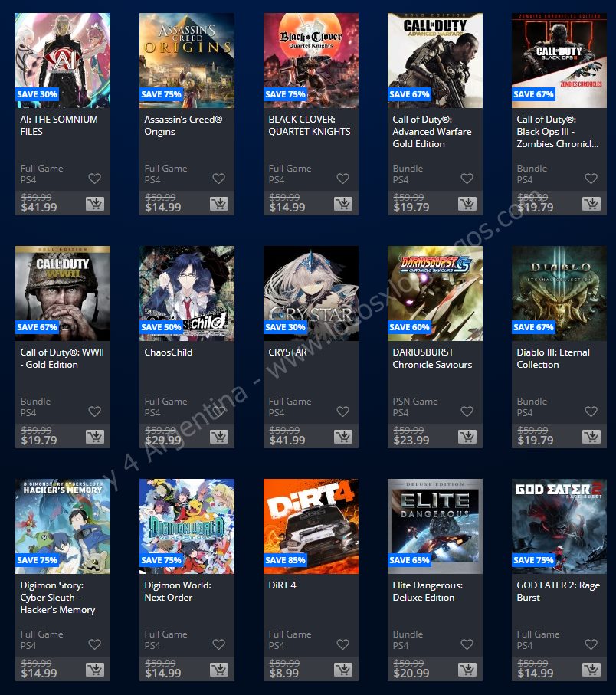The width and height of the screenshot is (616, 695).
Task: Open Assassin's Creed Origins title link
Action: [183, 126]
